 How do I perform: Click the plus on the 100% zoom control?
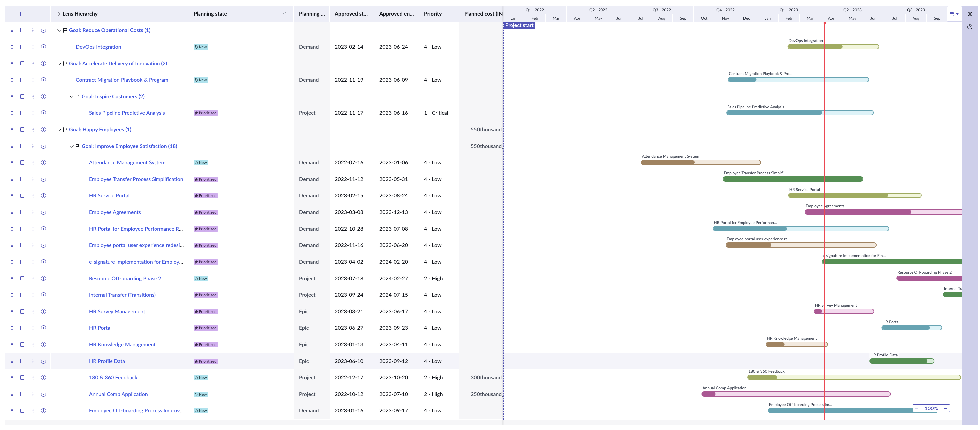coord(946,408)
